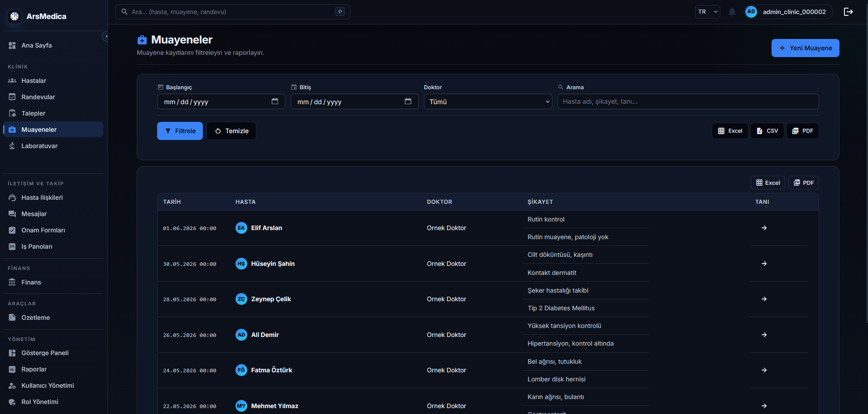Screen dimensions: 868x414
Task: Click patient name Mehmet Yılmaz
Action: tap(274, 406)
